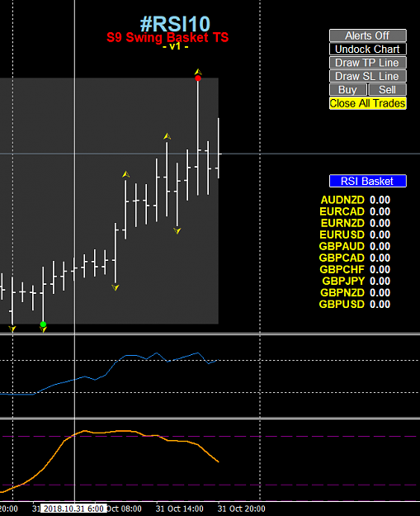Click Draw TP Line button
The height and width of the screenshot is (516, 420).
(368, 63)
